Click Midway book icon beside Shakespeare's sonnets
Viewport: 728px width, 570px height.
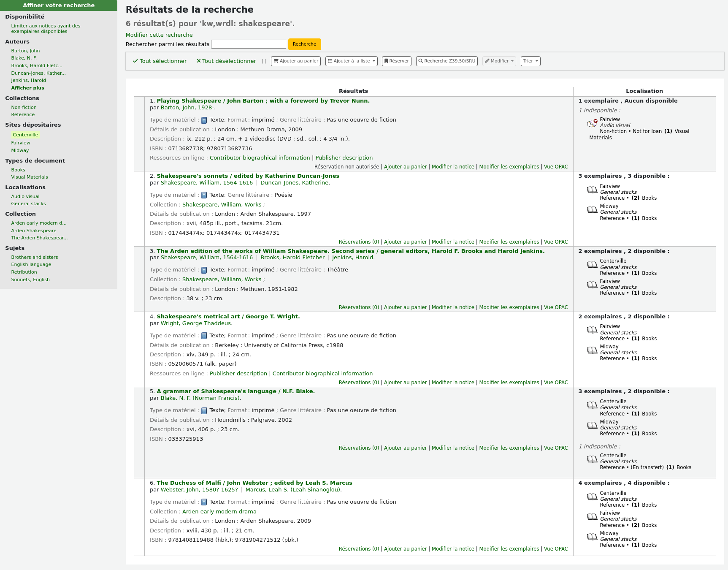point(592,209)
